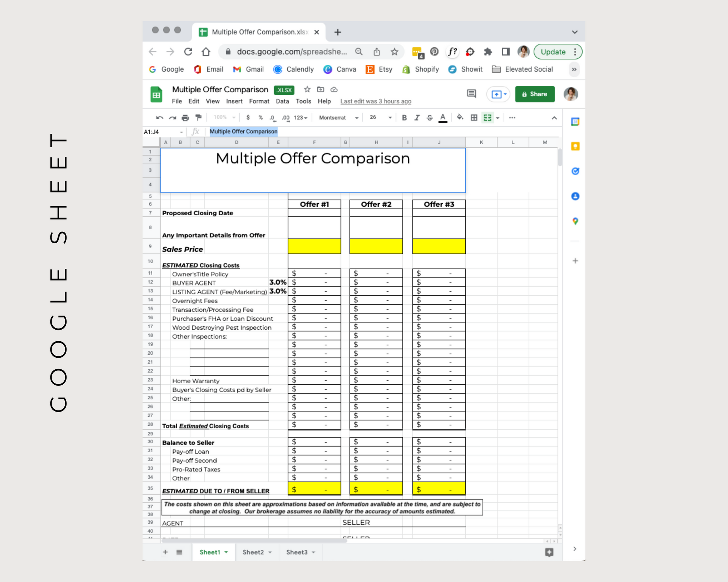728x582 pixels.
Task: Open 'Last edit was 3 hours ago' link
Action: (x=376, y=101)
